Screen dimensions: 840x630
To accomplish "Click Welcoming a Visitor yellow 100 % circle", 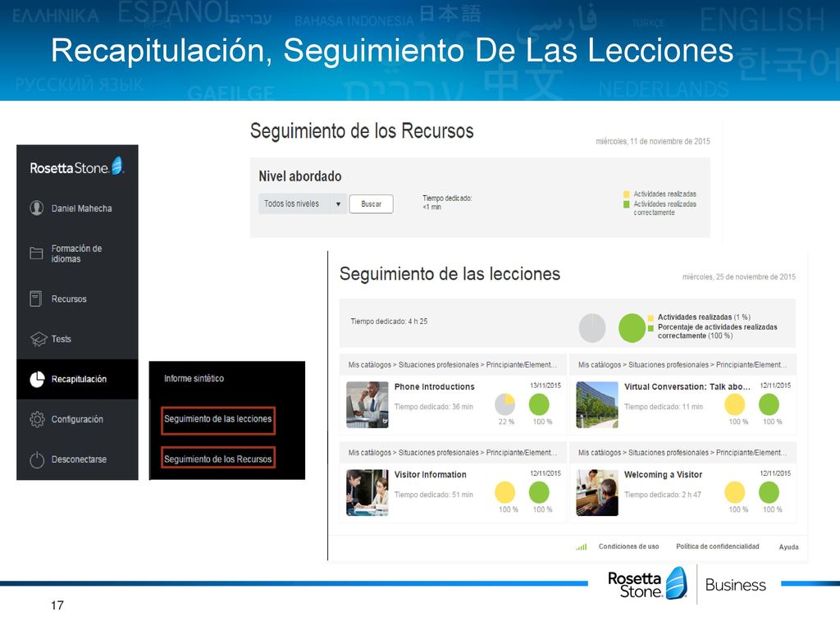I will point(734,492).
